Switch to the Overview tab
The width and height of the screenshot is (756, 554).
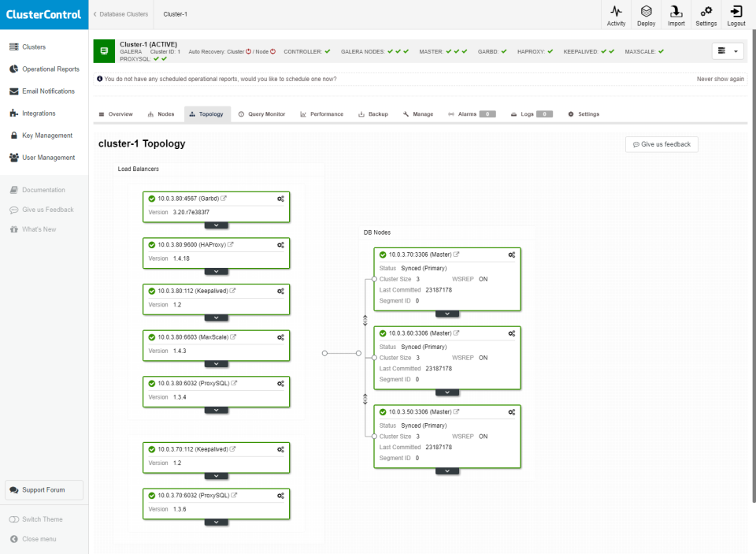(116, 114)
